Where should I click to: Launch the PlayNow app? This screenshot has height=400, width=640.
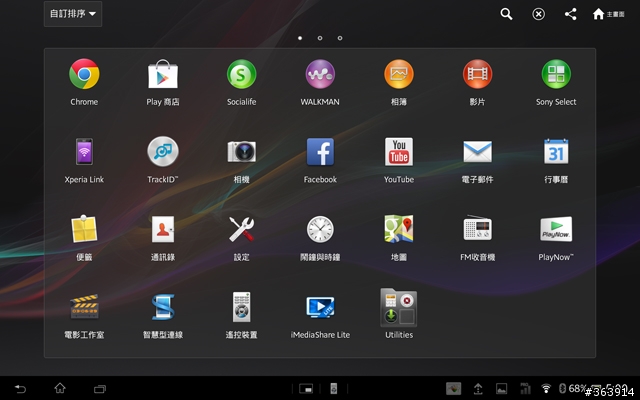(556, 229)
